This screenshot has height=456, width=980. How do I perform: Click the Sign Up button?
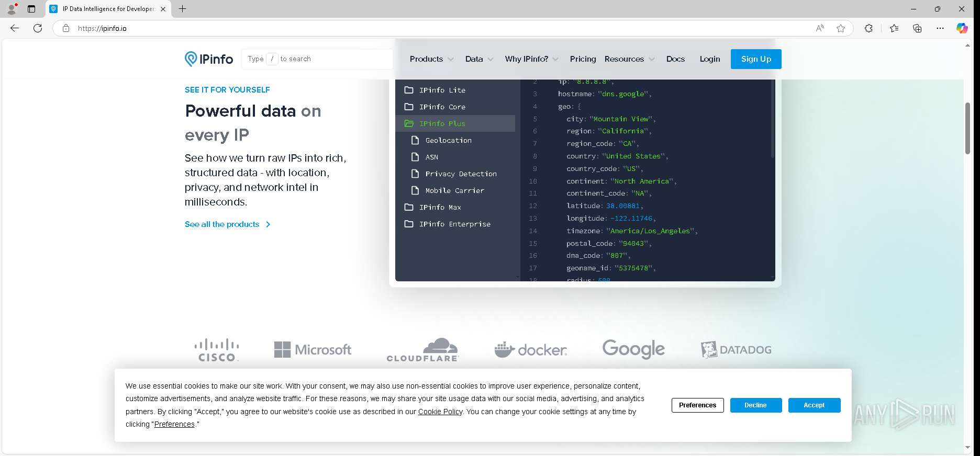(x=756, y=59)
